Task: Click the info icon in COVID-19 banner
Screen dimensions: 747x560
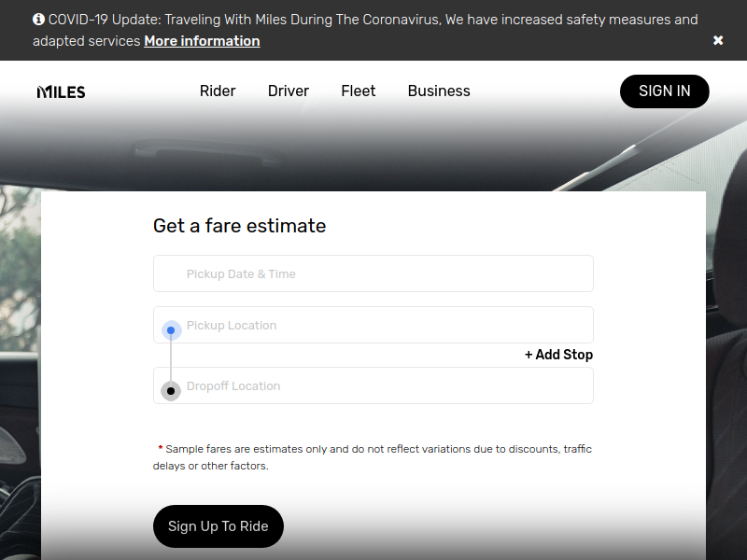Action: [38, 19]
